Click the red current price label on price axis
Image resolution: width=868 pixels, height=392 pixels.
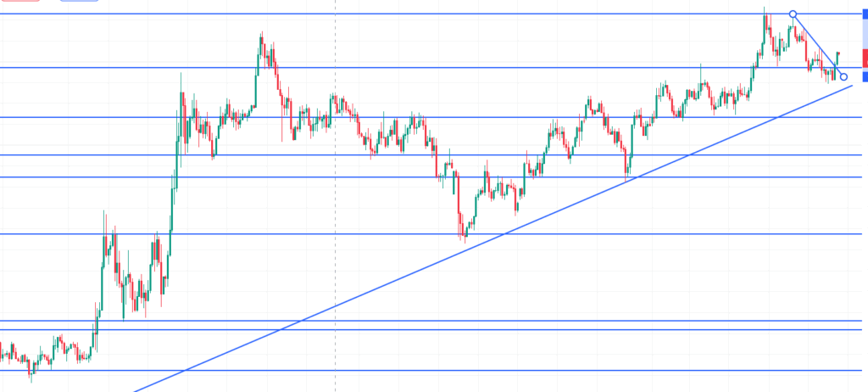(x=865, y=58)
